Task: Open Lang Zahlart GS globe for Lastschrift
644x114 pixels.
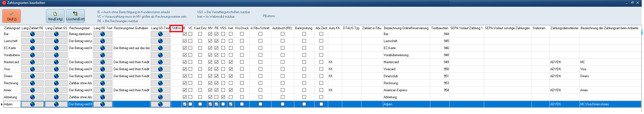Action: click(x=56, y=41)
